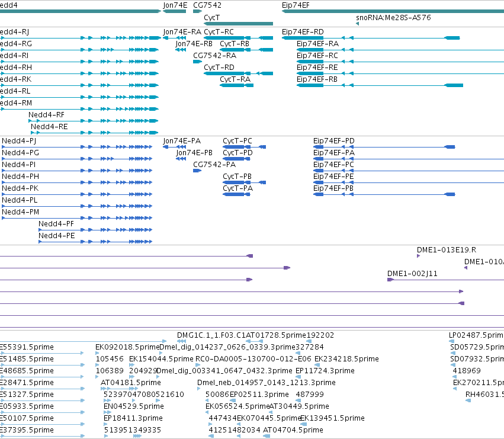Select protein Nedd4-PF label

[56, 224]
